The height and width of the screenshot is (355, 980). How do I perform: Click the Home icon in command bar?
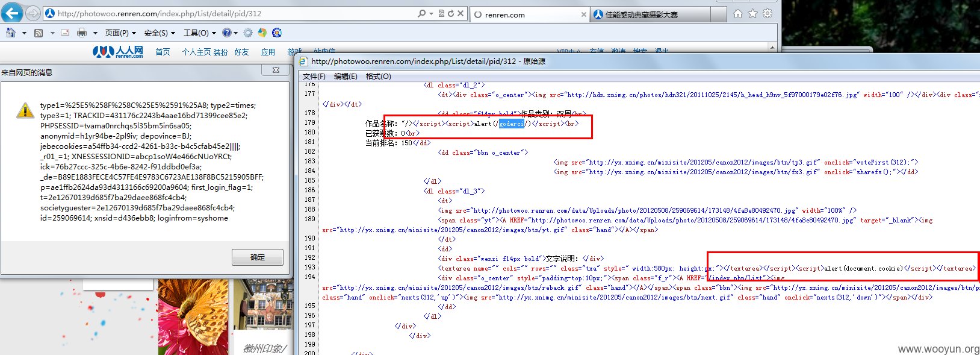tap(10, 33)
